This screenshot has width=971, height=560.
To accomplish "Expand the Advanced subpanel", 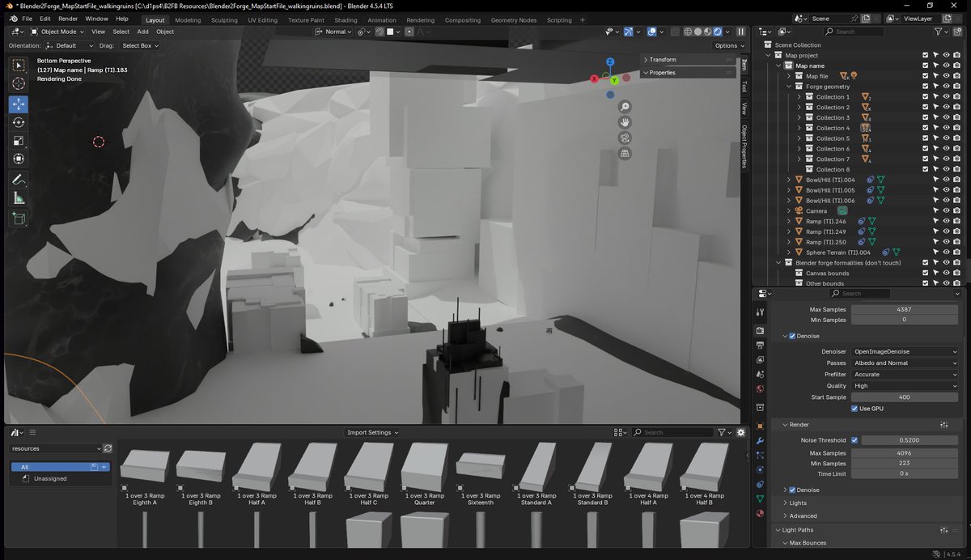I will (x=803, y=515).
